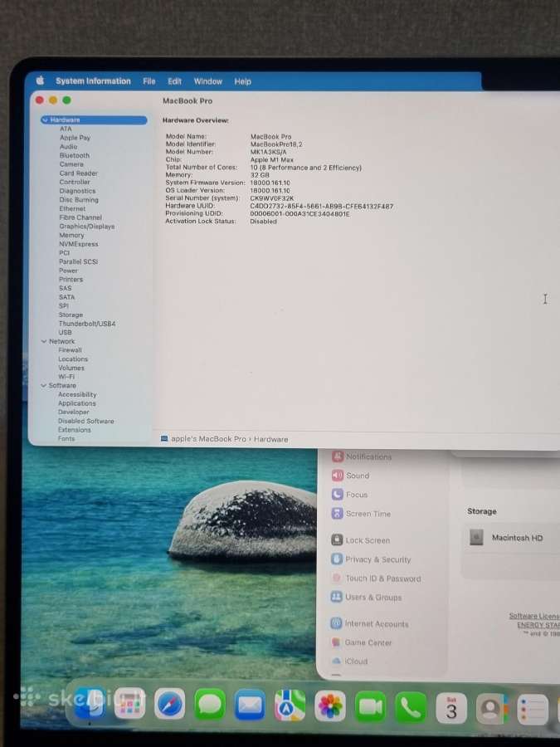Collapse the Software section chevron
The width and height of the screenshot is (560, 747).
pos(44,385)
